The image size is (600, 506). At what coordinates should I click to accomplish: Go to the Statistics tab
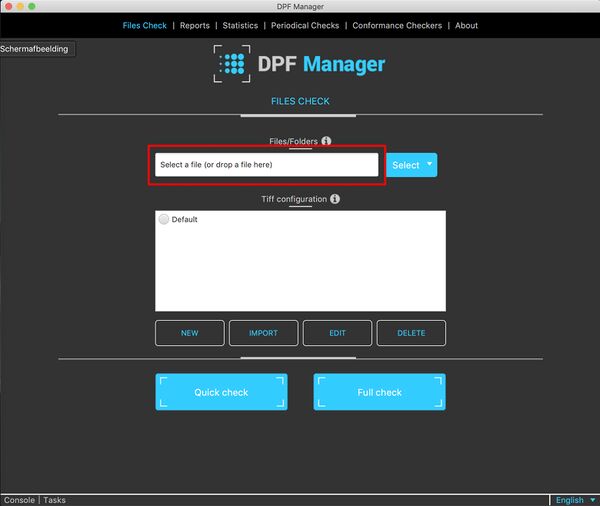coord(240,25)
